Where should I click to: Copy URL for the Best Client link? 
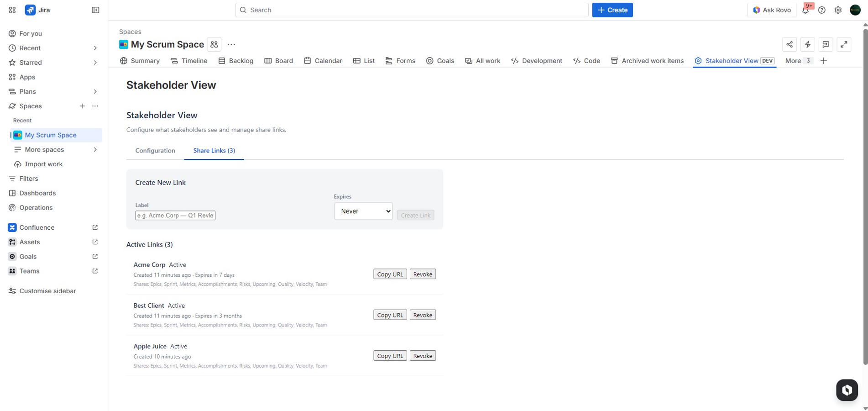(390, 315)
